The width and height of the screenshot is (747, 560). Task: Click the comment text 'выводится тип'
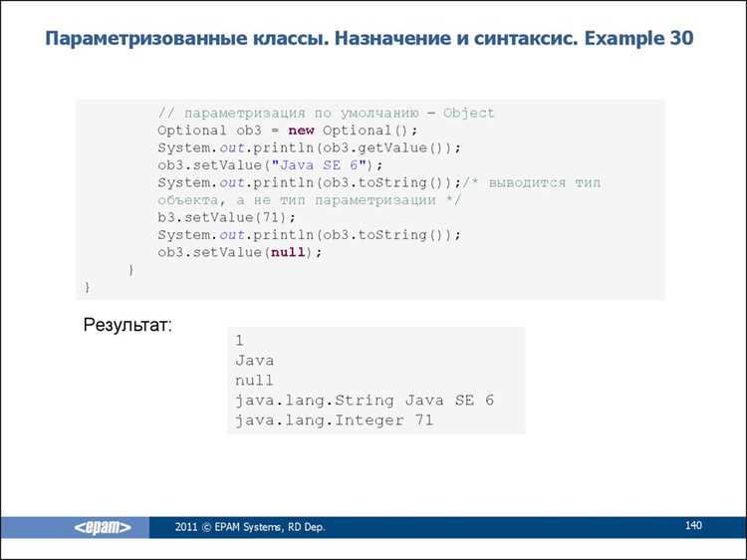(x=545, y=182)
